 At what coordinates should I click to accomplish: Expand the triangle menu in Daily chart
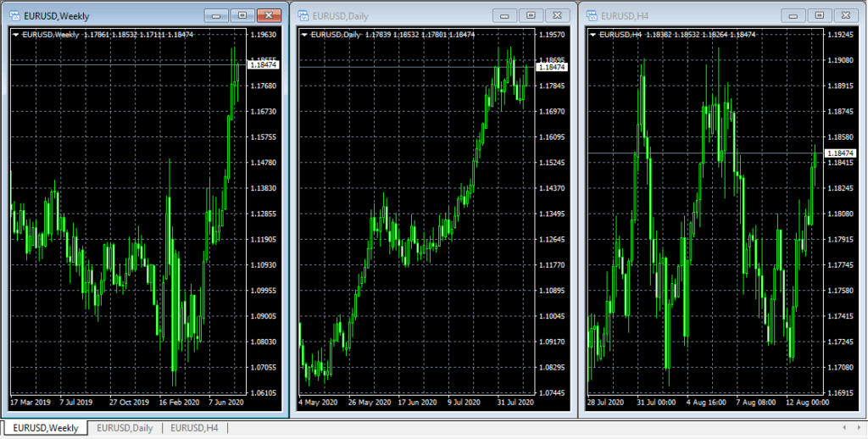click(304, 35)
